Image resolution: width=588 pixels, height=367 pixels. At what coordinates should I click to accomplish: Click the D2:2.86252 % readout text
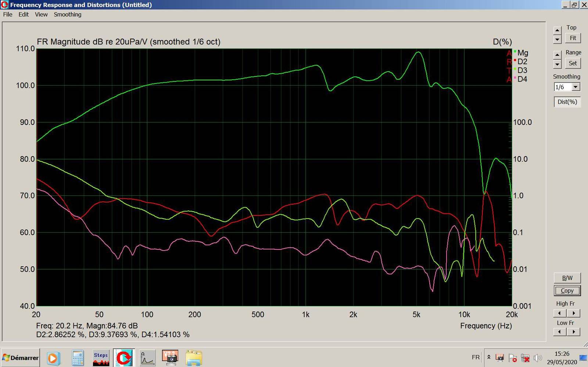click(61, 335)
